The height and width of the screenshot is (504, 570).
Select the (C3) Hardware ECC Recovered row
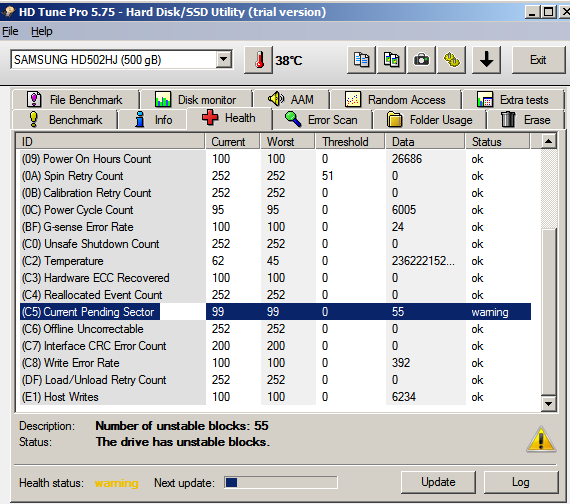[x=275, y=278]
